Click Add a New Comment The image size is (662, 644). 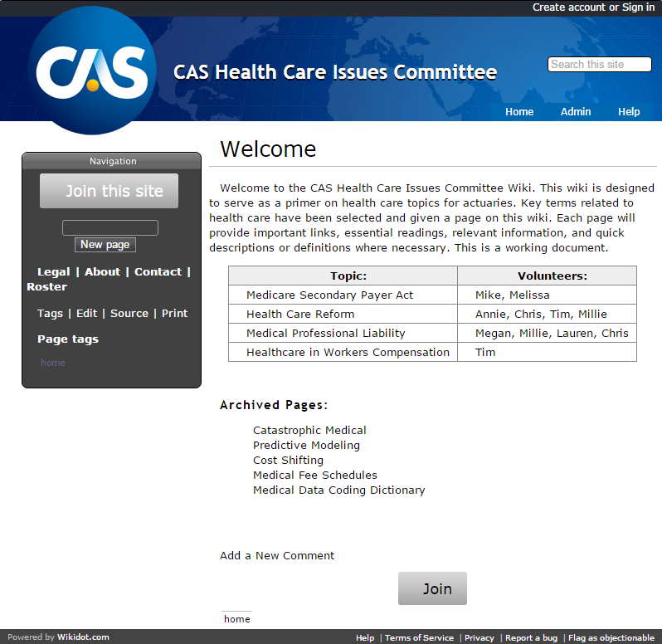[x=277, y=556]
